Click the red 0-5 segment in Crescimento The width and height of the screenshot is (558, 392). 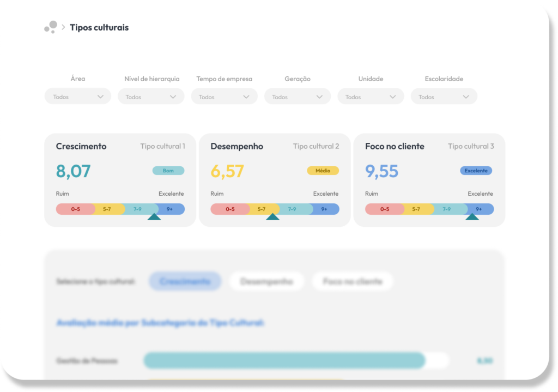pyautogui.click(x=75, y=209)
